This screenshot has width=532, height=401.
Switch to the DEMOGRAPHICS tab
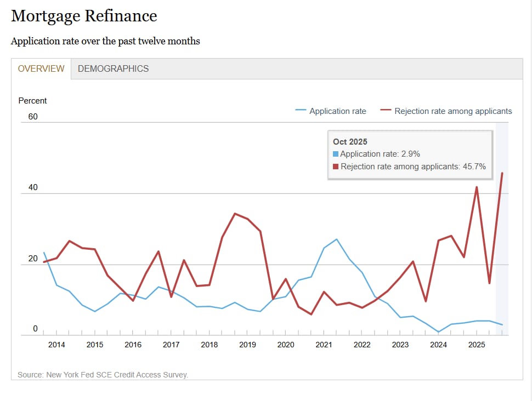113,68
